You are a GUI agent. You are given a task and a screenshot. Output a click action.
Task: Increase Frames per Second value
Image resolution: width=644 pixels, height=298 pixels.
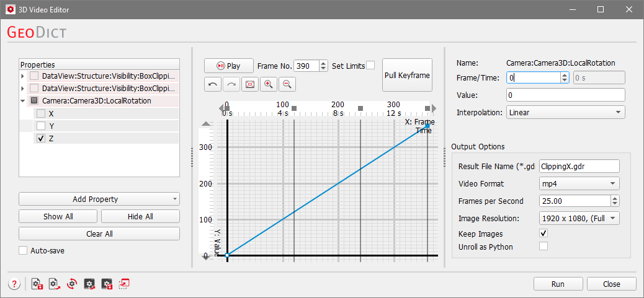[615, 198]
